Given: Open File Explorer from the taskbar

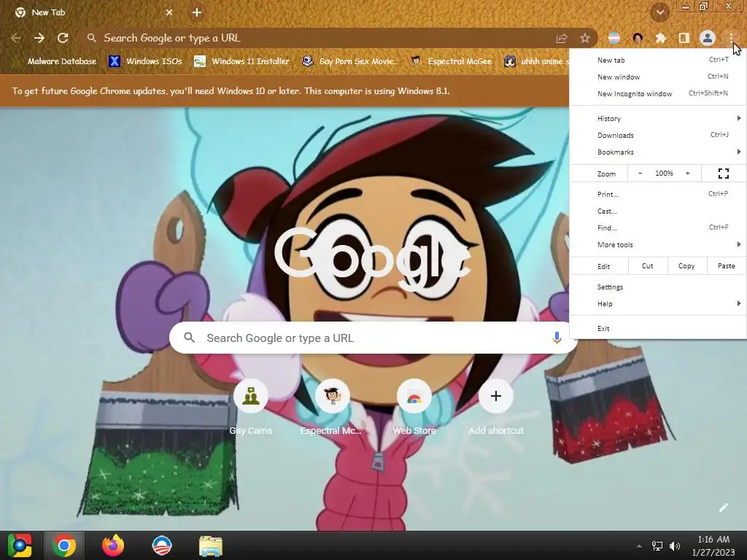Looking at the screenshot, I should click(x=211, y=545).
